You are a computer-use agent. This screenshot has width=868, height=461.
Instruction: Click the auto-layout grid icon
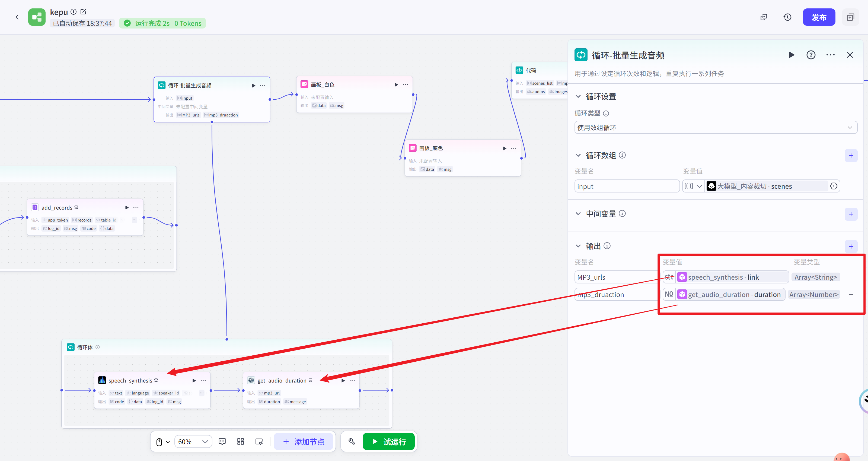tap(241, 442)
